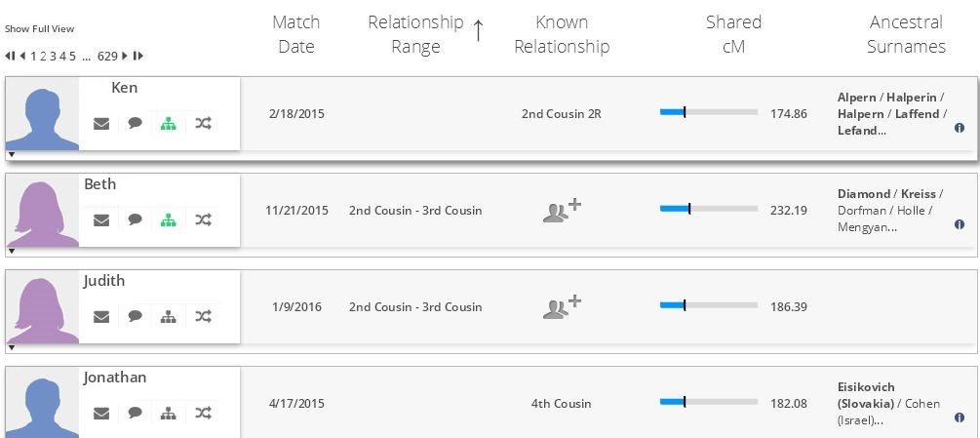
Task: Expand Judith's match details triangle
Action: coord(11,348)
